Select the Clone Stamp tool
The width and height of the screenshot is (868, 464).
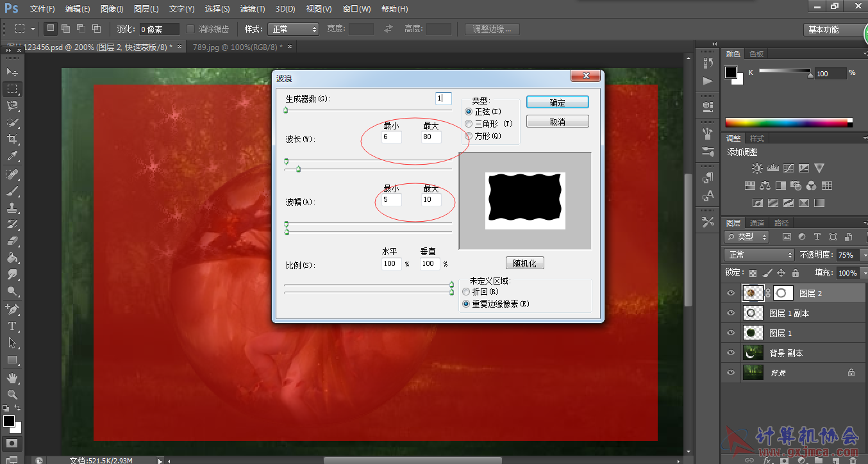(x=12, y=208)
